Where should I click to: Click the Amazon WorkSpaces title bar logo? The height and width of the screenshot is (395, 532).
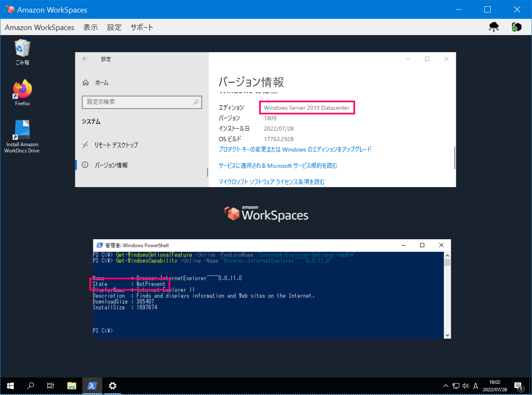click(x=10, y=9)
